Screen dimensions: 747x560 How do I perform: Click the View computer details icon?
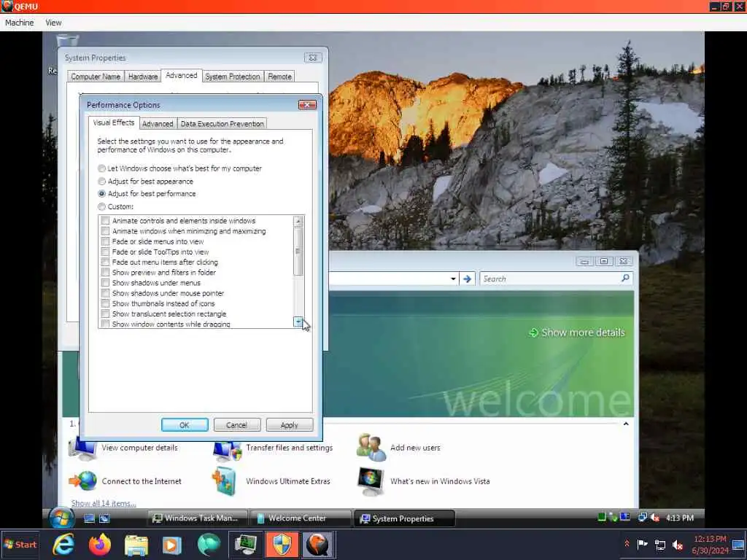coord(83,449)
